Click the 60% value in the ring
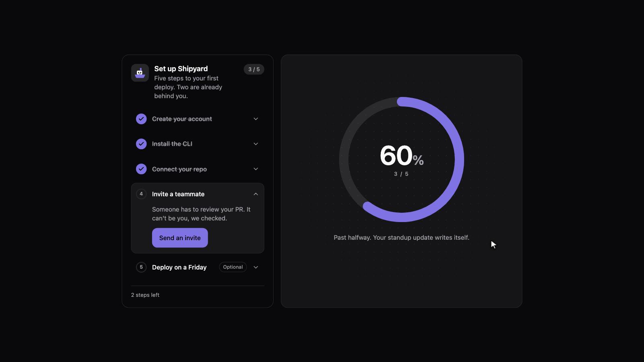Screen dimensions: 644x362 402,156
